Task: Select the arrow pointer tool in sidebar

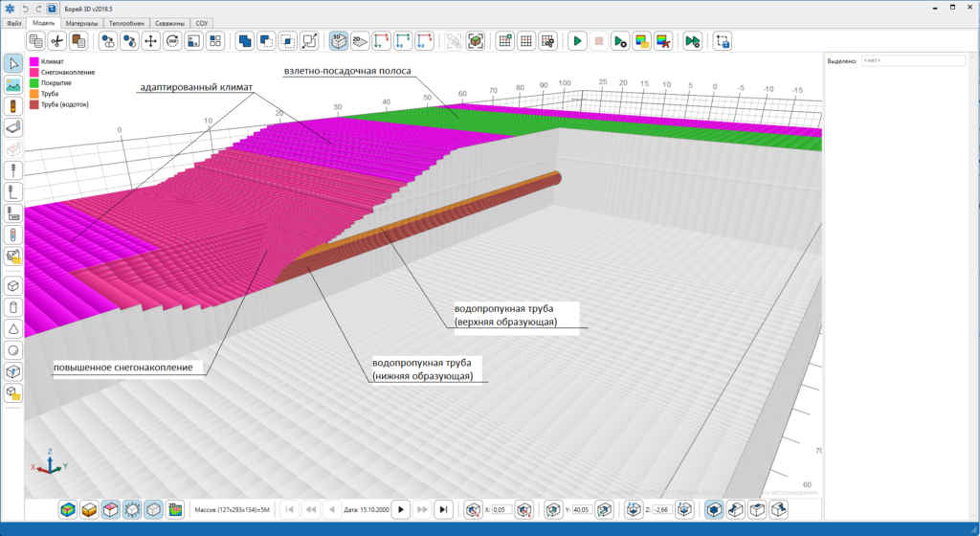Action: (13, 63)
